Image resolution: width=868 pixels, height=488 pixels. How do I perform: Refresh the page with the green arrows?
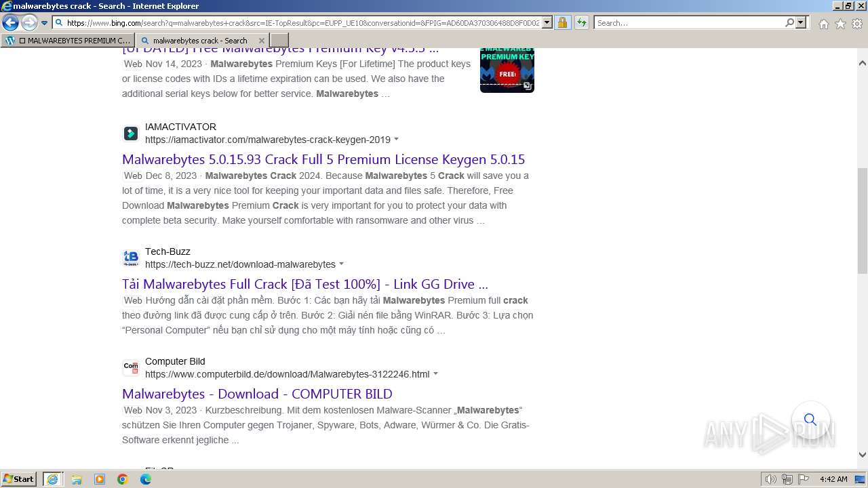point(582,23)
